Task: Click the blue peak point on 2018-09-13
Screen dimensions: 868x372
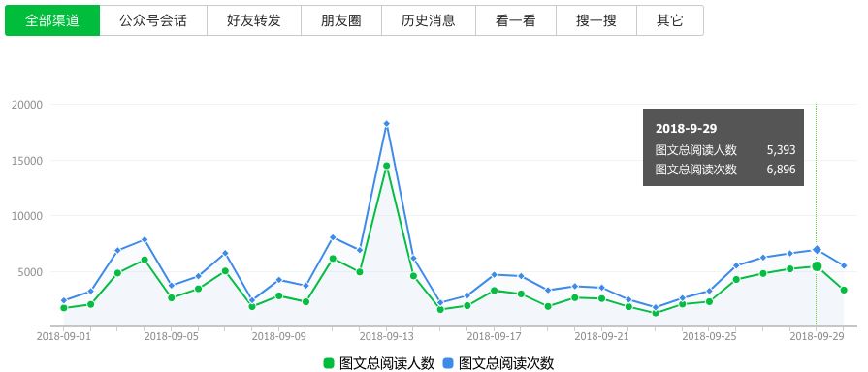Action: point(386,124)
